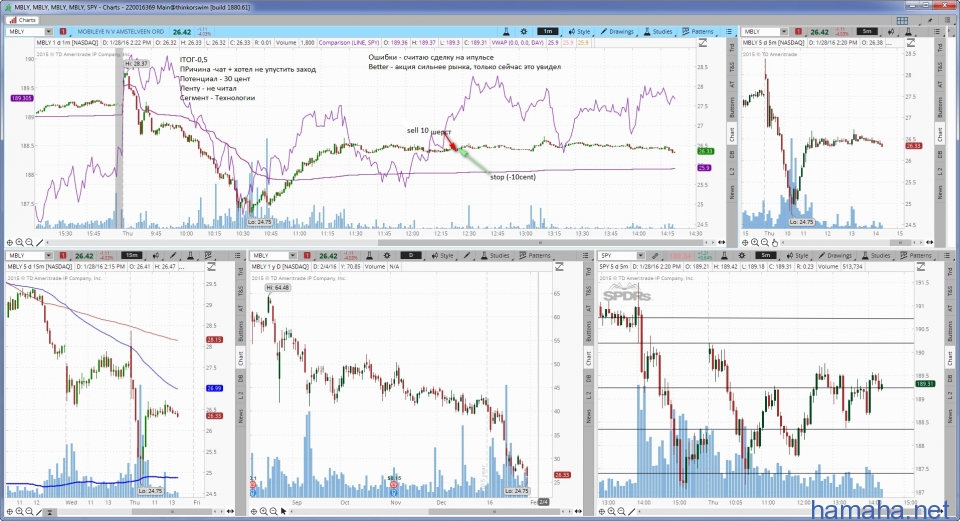
Task: Zoom in on the SPY 5m chart
Action: 612,511
